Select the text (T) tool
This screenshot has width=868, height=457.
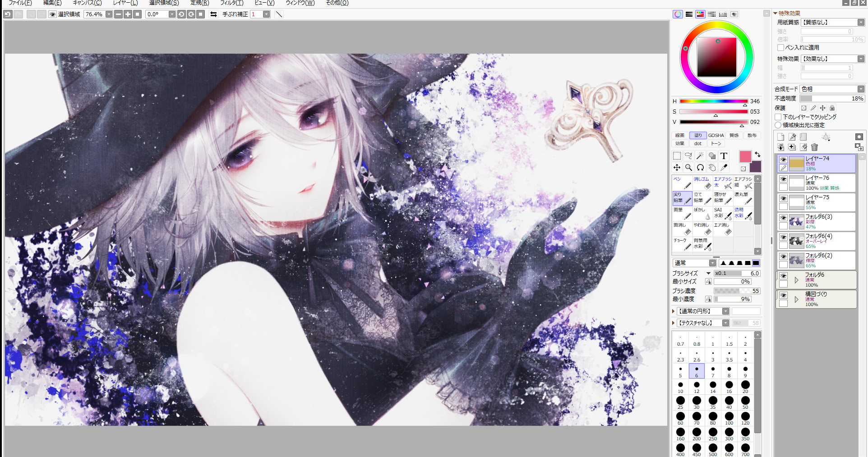pyautogui.click(x=724, y=156)
